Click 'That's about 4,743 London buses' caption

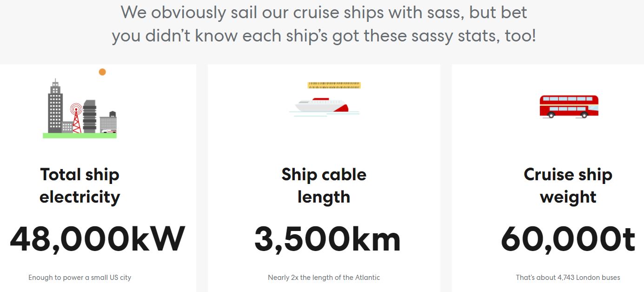tap(568, 278)
